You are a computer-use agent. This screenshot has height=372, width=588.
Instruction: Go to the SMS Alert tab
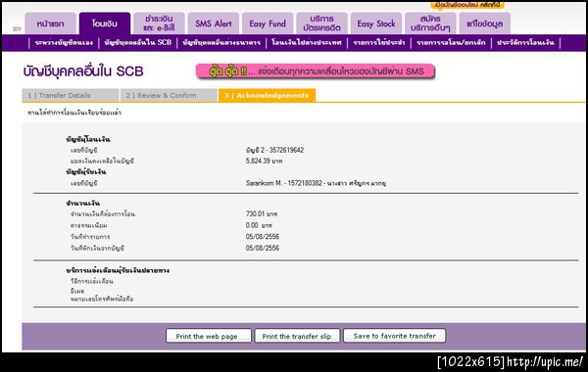[x=214, y=23]
